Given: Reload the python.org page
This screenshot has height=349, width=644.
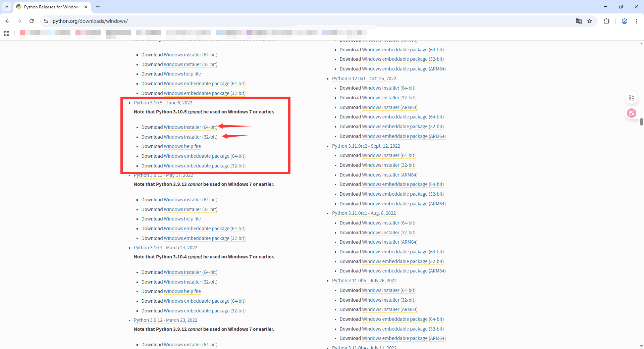Looking at the screenshot, I should 32,21.
